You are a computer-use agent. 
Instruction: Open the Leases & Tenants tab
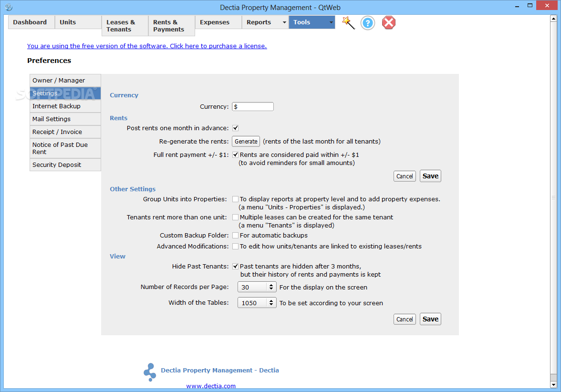(125, 26)
